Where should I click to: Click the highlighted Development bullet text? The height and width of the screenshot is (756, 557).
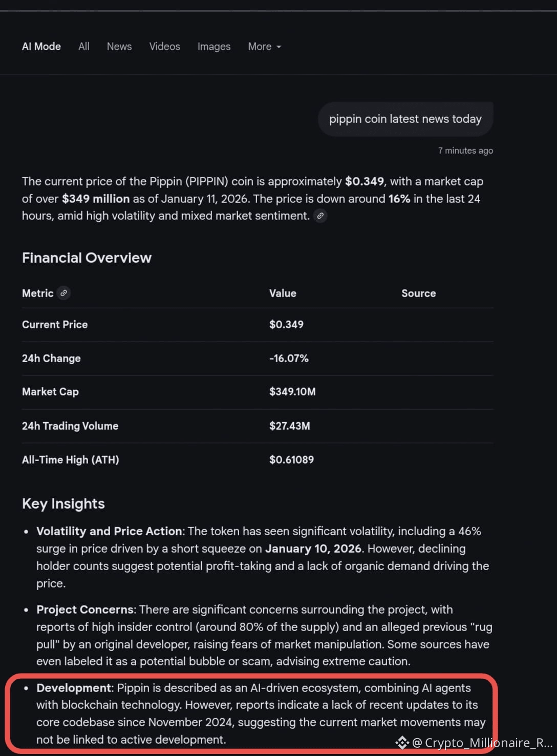point(261,713)
